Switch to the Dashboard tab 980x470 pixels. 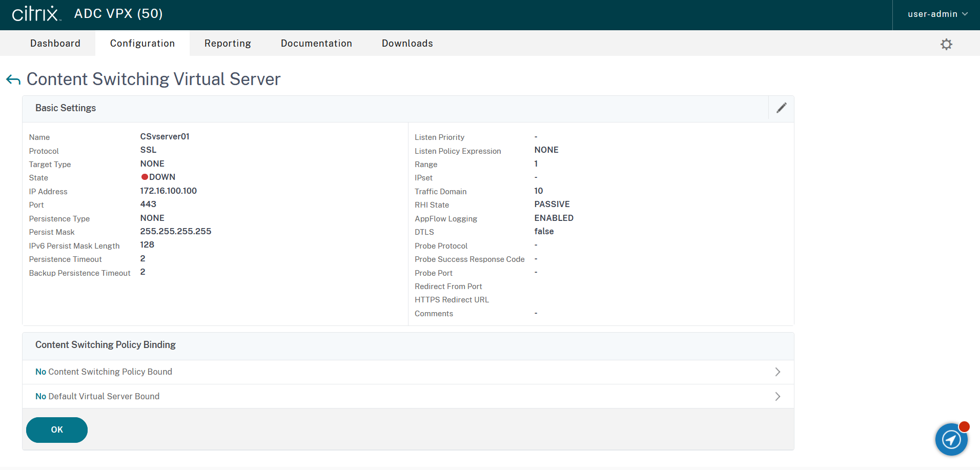(55, 44)
